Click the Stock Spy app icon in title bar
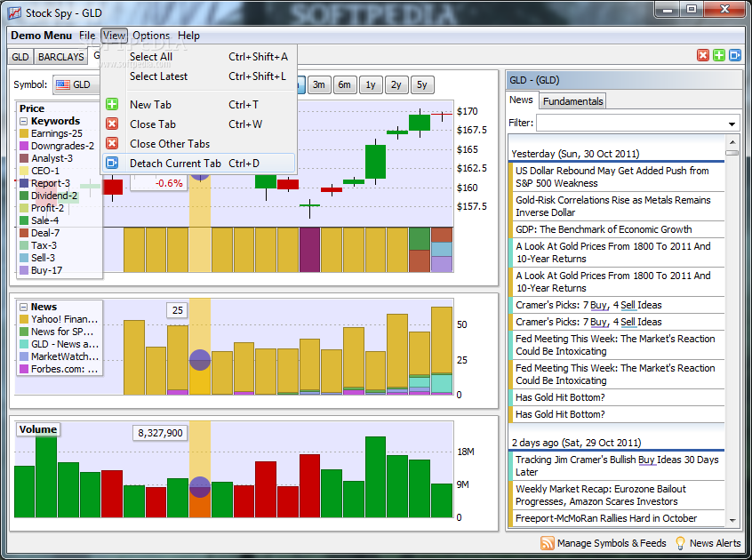The image size is (752, 560). tap(15, 13)
